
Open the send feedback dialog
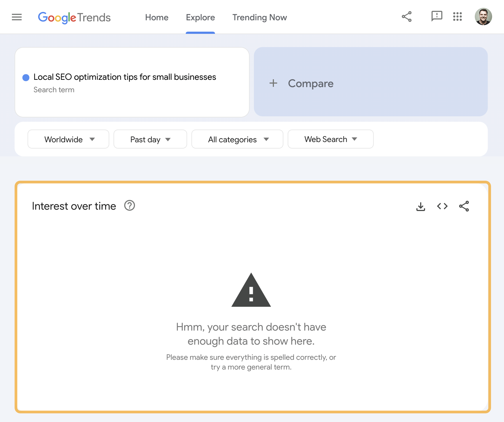click(437, 17)
